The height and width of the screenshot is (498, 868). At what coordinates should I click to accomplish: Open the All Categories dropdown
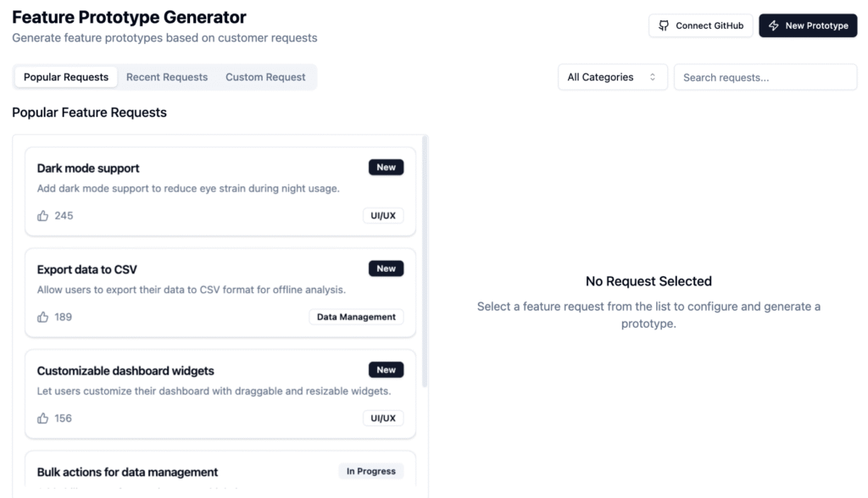pos(612,77)
